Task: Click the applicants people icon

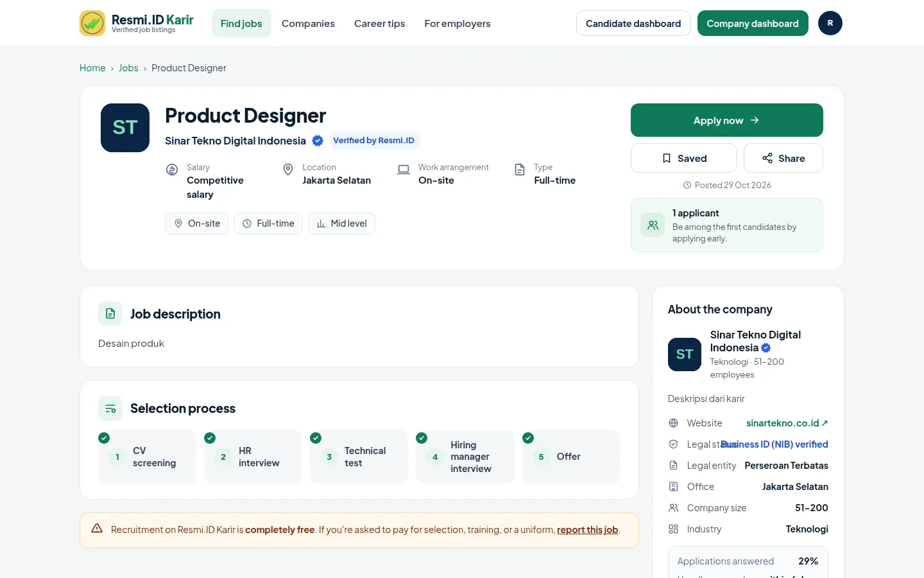Action: click(x=653, y=225)
